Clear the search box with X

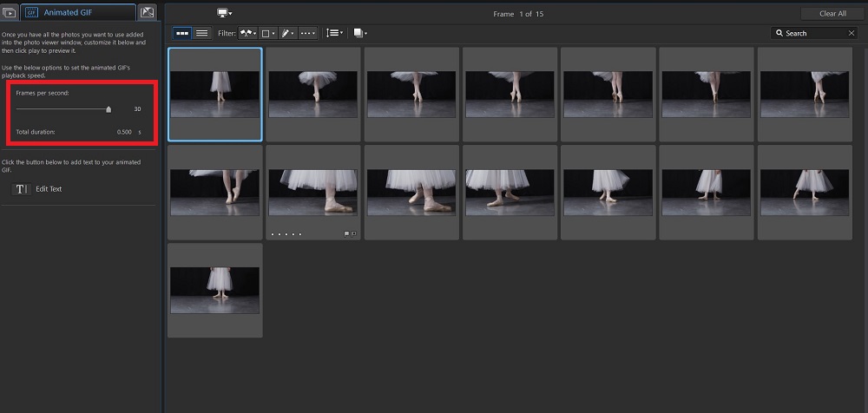click(852, 33)
